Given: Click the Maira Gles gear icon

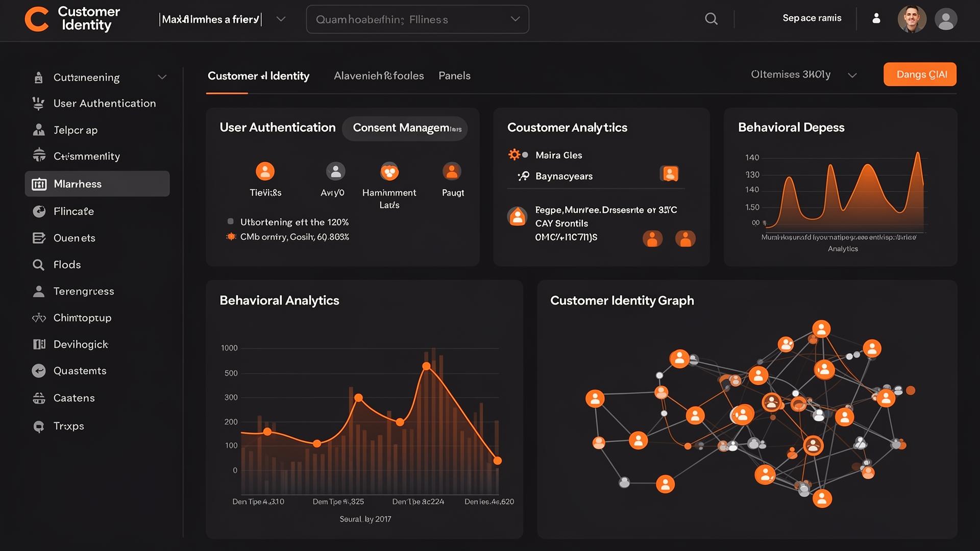Looking at the screenshot, I should [514, 155].
